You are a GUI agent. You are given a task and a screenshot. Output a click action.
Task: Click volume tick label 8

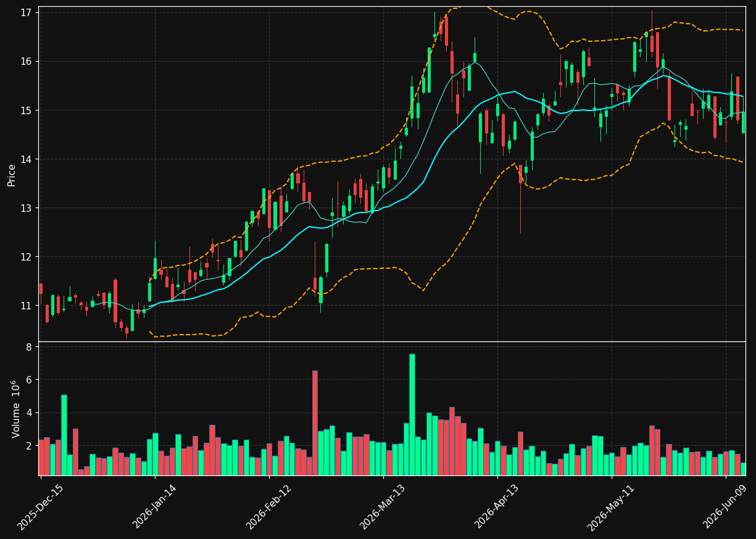(x=30, y=347)
